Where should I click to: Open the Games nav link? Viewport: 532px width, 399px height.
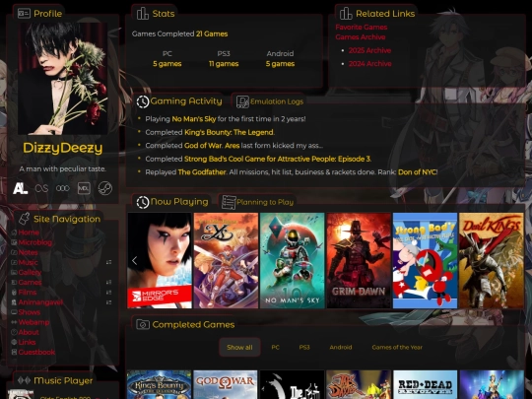[x=30, y=283]
